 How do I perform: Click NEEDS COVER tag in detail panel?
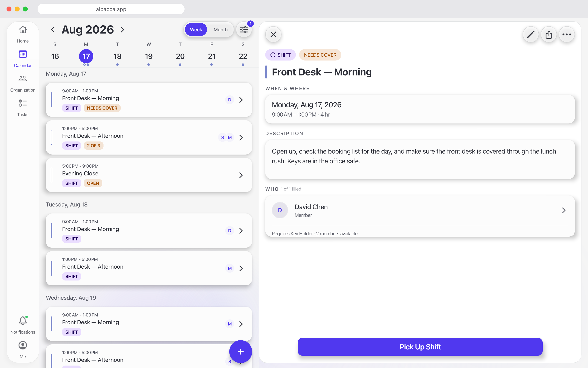(x=320, y=55)
